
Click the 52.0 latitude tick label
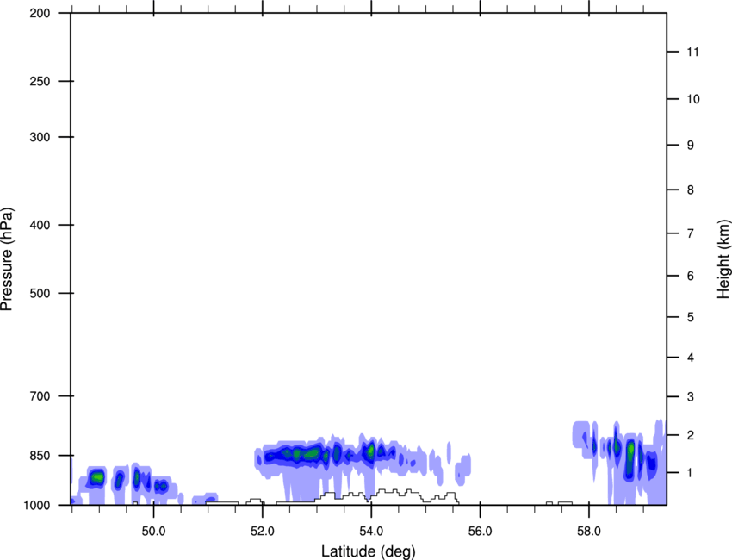pos(263,532)
